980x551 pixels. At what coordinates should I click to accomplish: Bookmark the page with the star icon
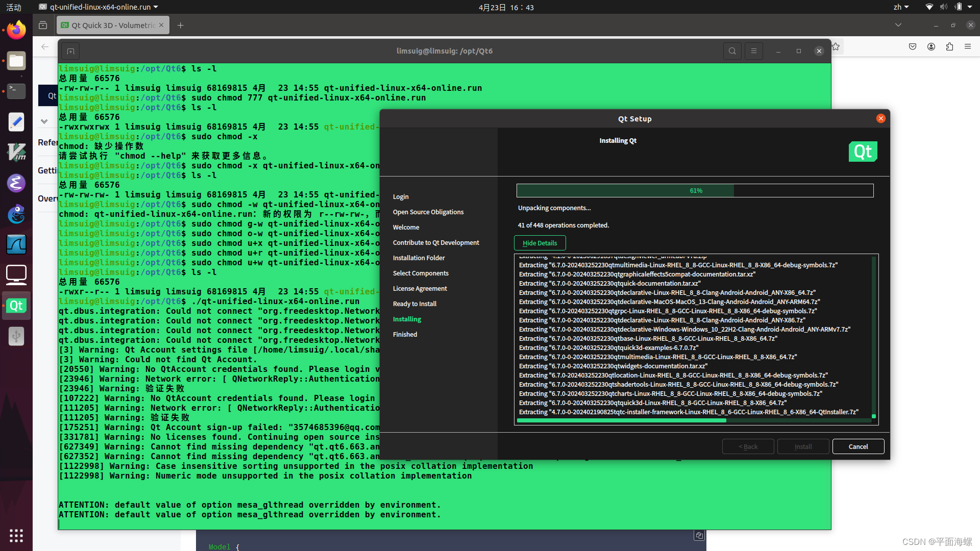(x=836, y=46)
